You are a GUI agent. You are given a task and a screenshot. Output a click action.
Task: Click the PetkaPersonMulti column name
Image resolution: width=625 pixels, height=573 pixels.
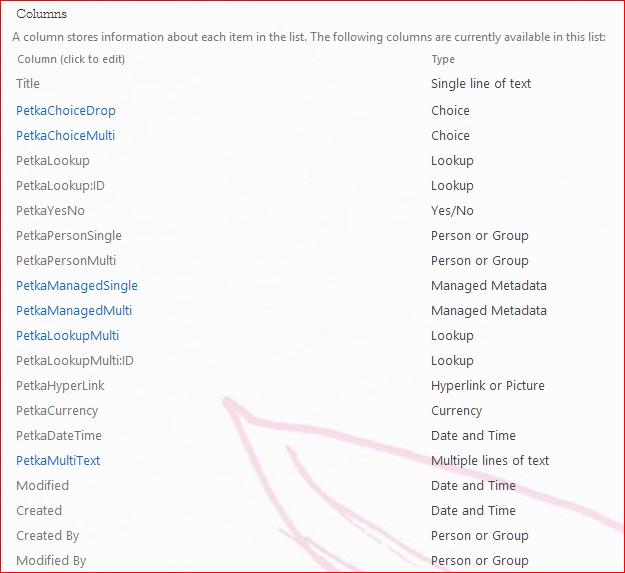(66, 261)
